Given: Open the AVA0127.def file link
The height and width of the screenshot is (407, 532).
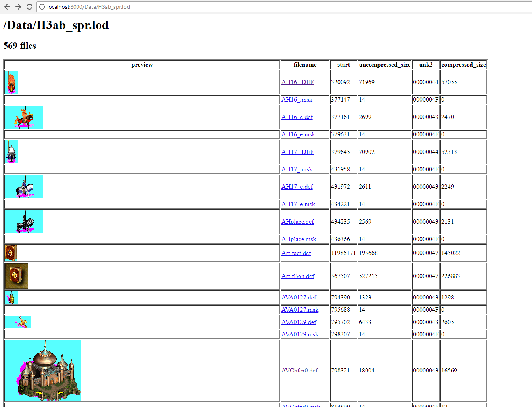Looking at the screenshot, I should tap(299, 298).
